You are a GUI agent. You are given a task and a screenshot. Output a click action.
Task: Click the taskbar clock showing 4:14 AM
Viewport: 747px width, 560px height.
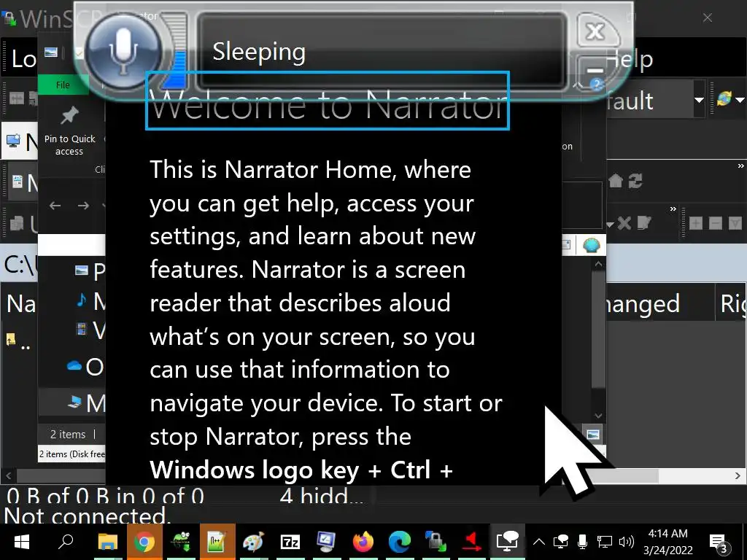coord(668,542)
